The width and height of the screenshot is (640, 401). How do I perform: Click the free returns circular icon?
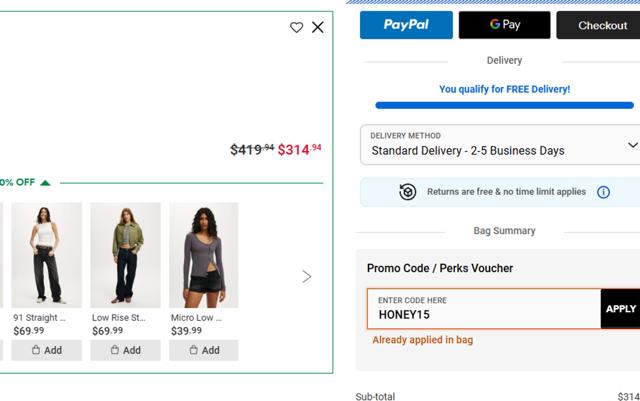tap(408, 192)
